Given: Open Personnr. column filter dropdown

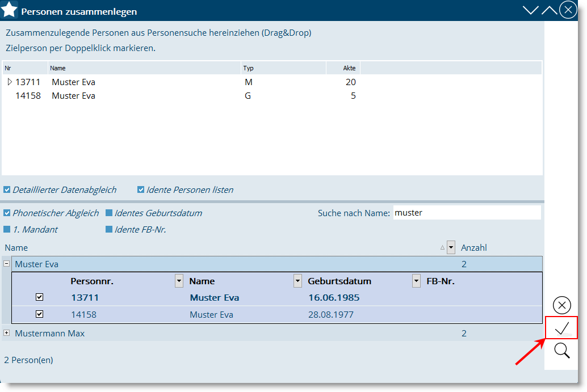Looking at the screenshot, I should click(179, 281).
